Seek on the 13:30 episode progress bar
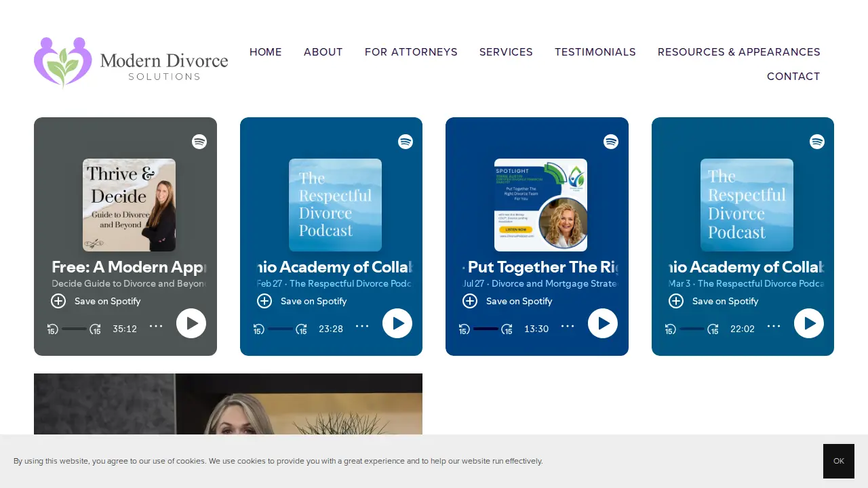This screenshot has width=868, height=488. [486, 329]
